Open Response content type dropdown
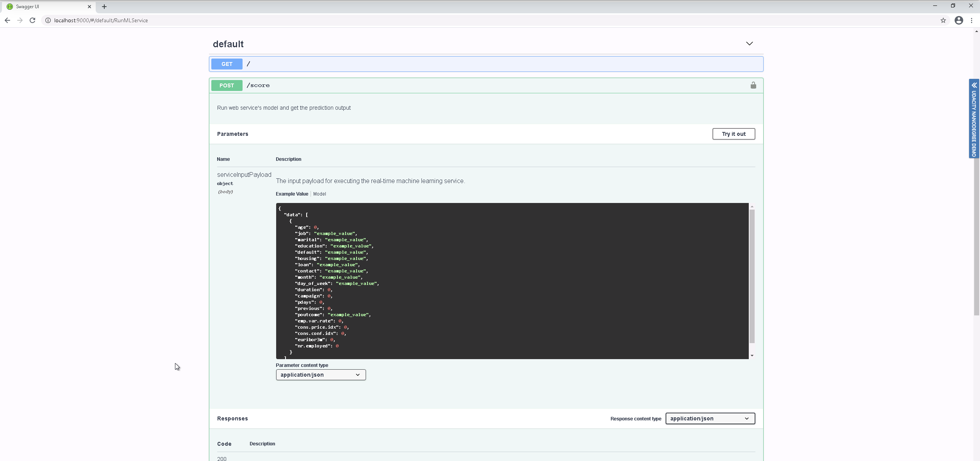 pyautogui.click(x=710, y=418)
